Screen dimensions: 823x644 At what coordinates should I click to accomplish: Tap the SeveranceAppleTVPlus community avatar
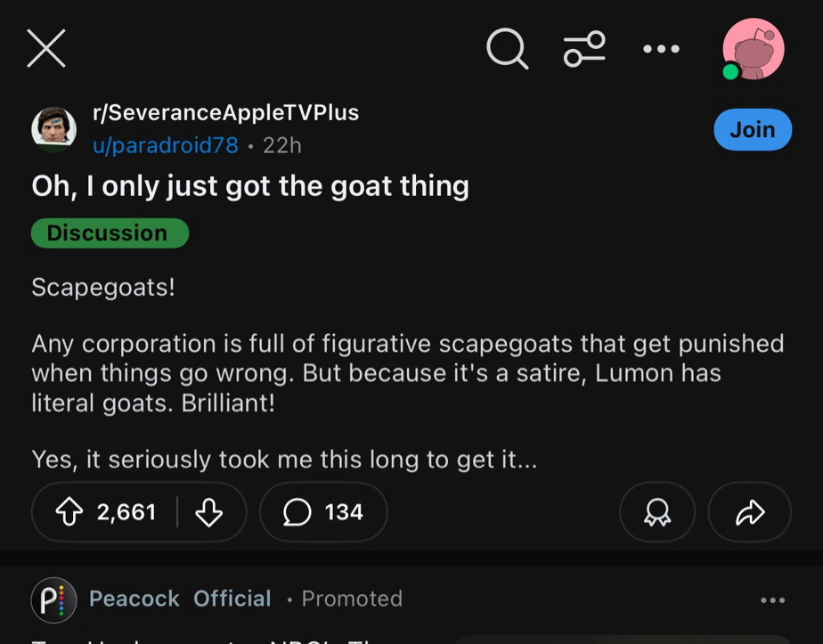coord(53,129)
